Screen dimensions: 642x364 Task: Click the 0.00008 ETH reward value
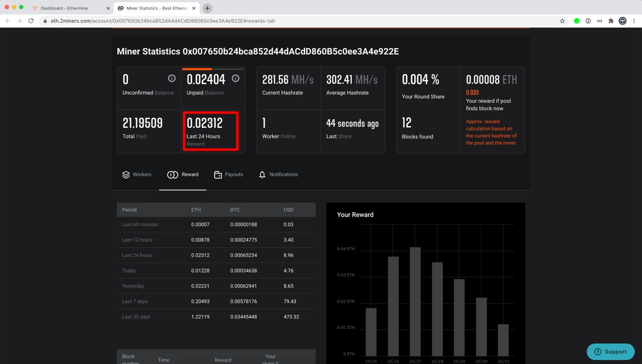(492, 79)
